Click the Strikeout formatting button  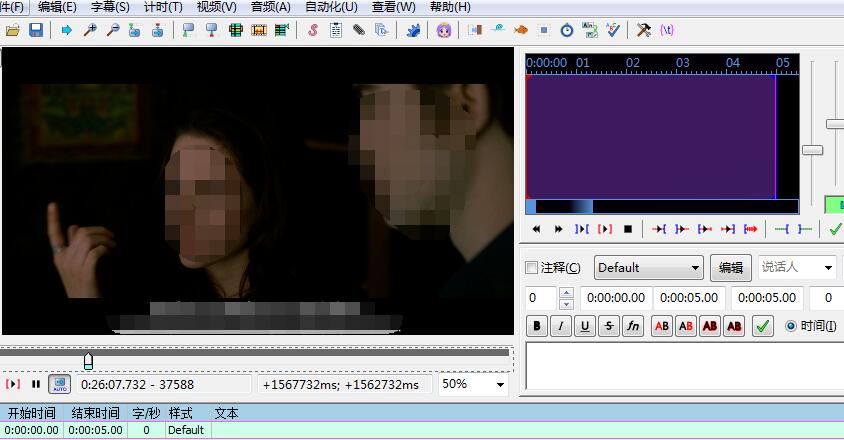608,326
